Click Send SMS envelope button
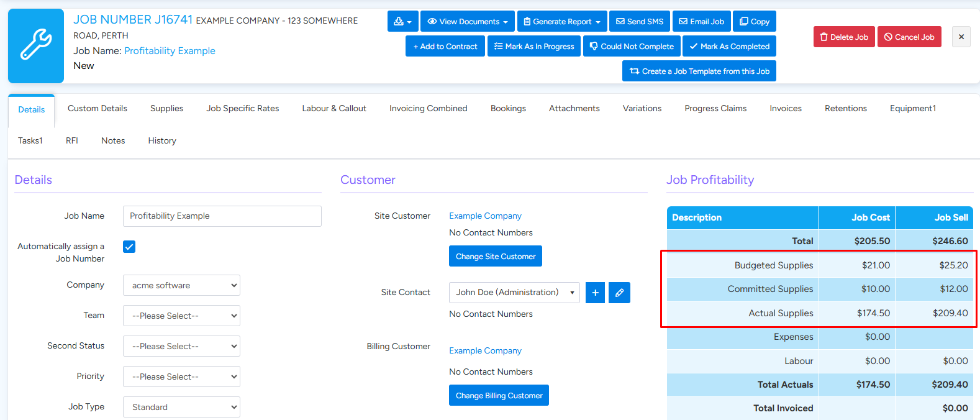 pos(640,21)
